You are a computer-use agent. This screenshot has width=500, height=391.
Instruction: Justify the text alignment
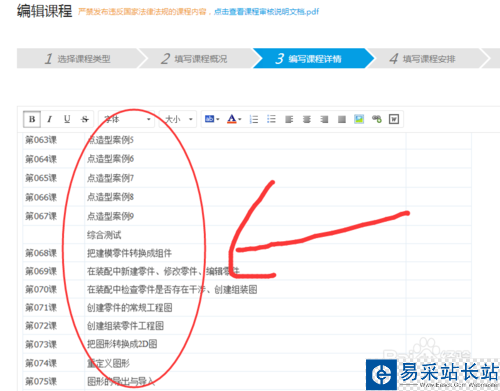point(342,119)
